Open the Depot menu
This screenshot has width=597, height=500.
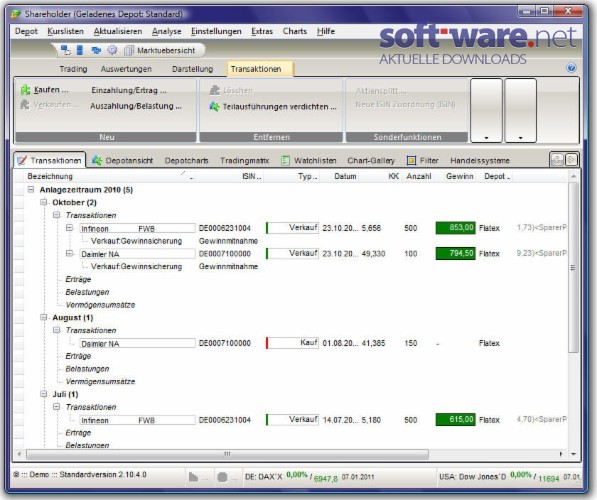click(x=26, y=31)
